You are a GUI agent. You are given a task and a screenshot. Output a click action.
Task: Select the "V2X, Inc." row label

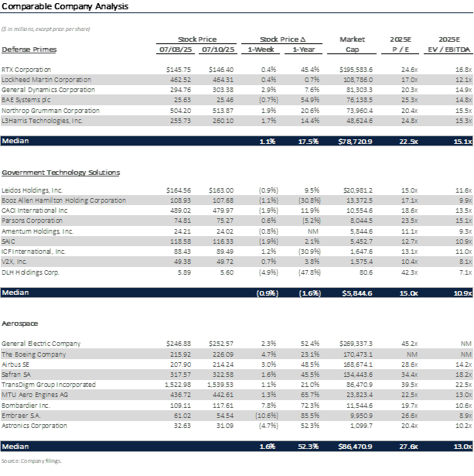(x=14, y=262)
